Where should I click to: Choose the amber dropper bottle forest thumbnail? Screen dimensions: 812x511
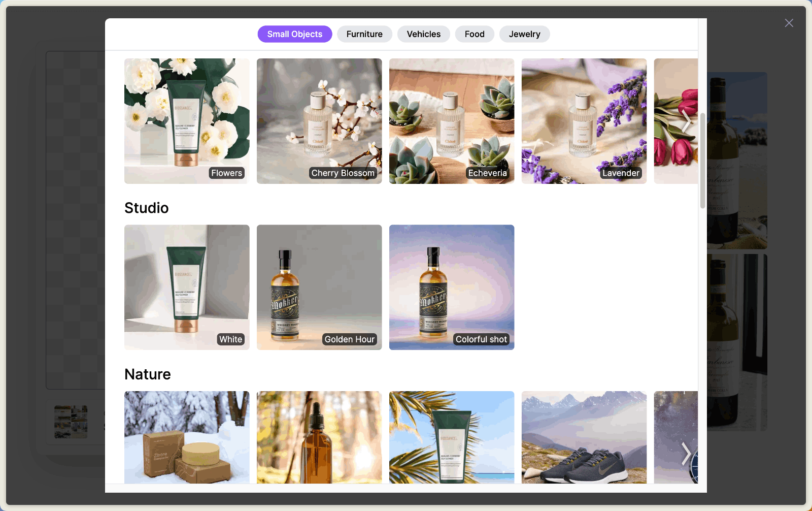tap(319, 437)
